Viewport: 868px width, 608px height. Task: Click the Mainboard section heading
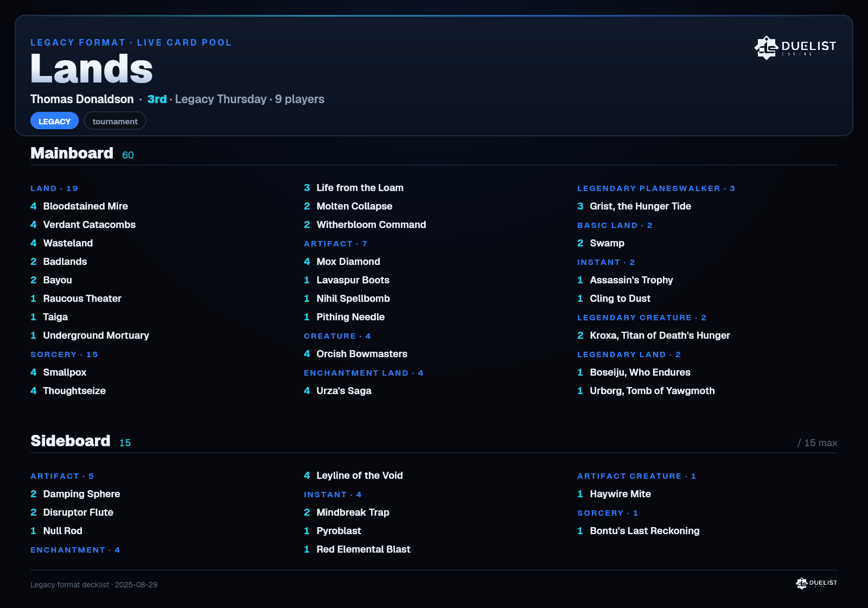coord(72,153)
